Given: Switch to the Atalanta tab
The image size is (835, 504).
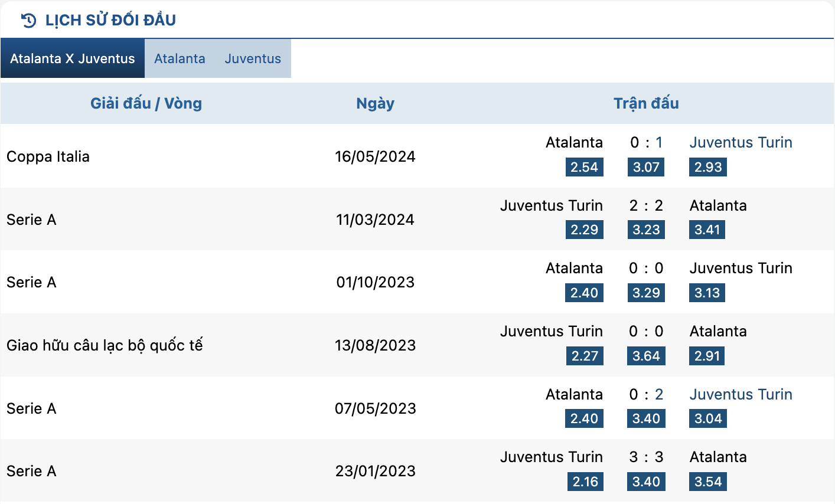Looking at the screenshot, I should point(180,58).
